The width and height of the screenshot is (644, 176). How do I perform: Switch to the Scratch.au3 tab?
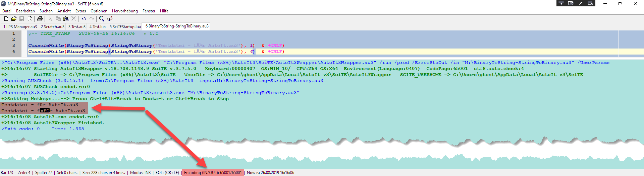[53, 26]
